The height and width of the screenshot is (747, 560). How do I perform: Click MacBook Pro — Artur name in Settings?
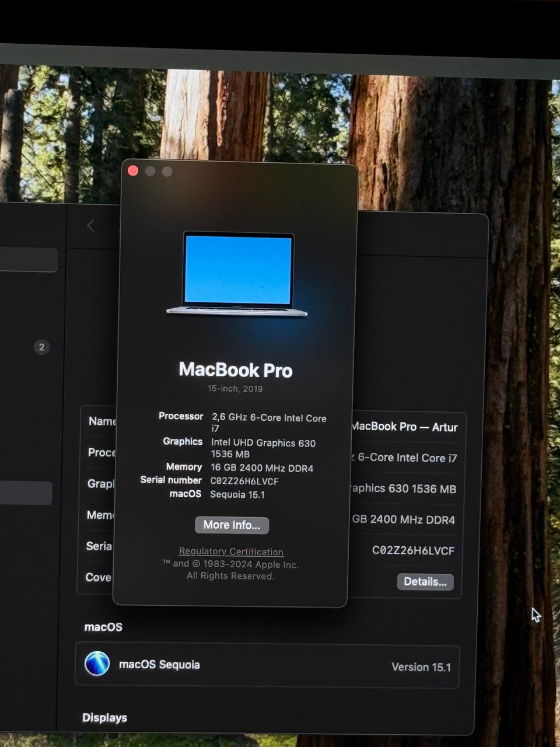404,427
